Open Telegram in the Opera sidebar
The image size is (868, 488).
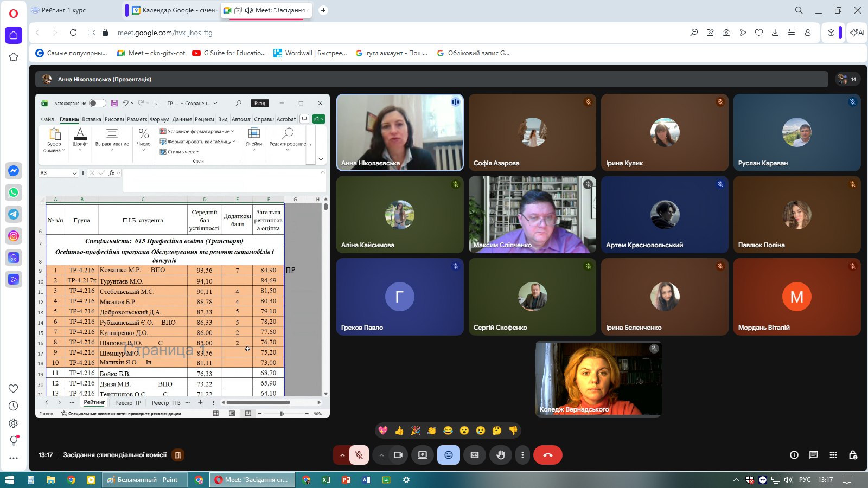[14, 214]
